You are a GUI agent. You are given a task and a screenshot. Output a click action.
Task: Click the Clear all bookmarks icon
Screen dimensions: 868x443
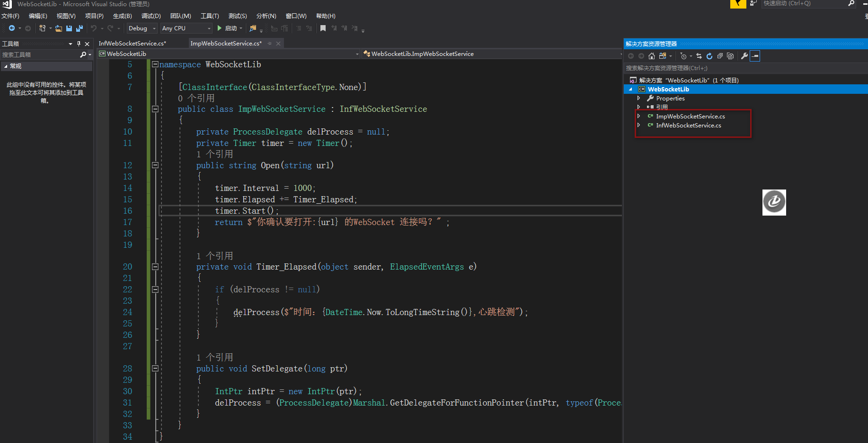coord(354,28)
